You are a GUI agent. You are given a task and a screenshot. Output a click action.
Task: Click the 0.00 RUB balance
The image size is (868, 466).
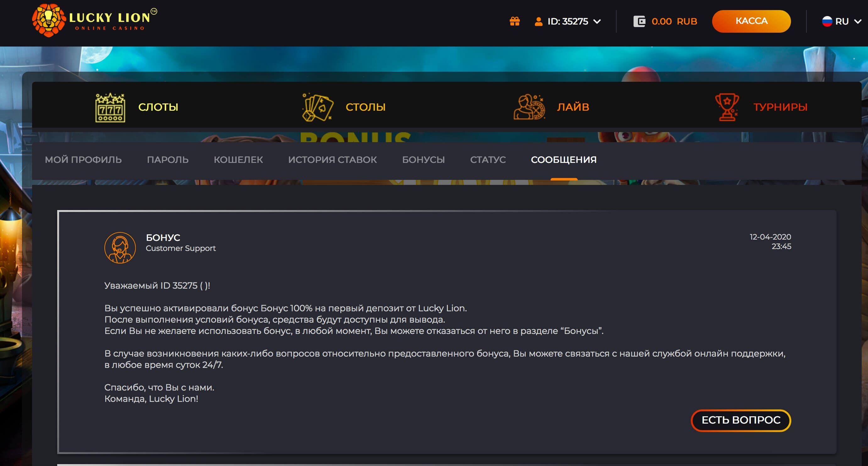coord(674,22)
